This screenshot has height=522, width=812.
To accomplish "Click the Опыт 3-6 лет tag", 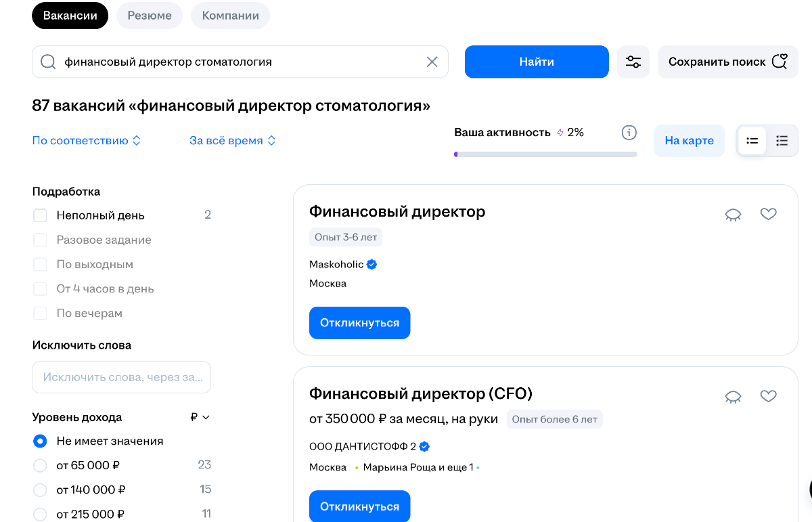I will [x=346, y=237].
